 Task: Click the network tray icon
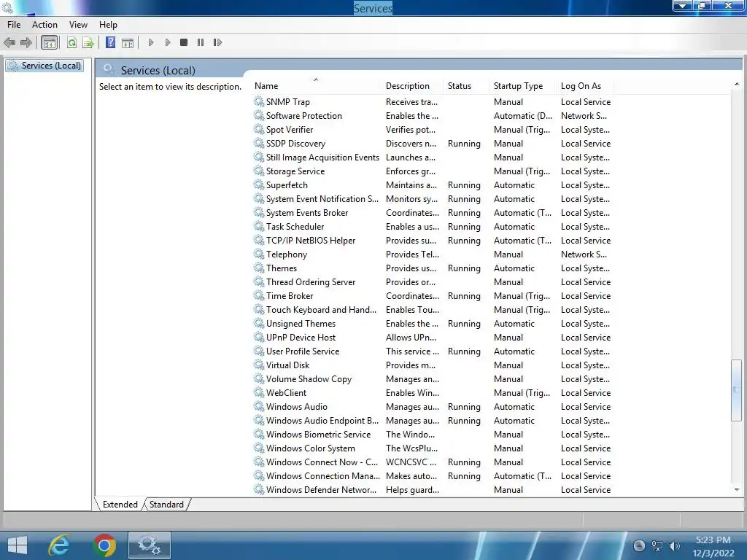coord(657,545)
